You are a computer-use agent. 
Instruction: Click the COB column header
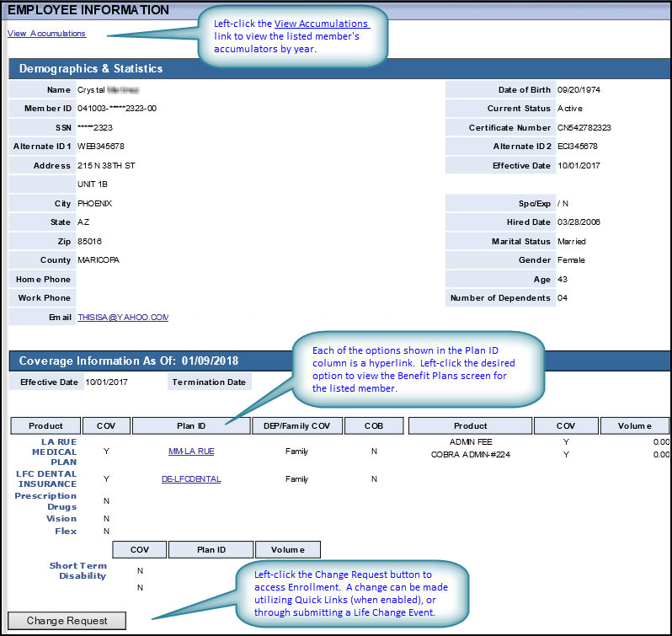pos(374,425)
